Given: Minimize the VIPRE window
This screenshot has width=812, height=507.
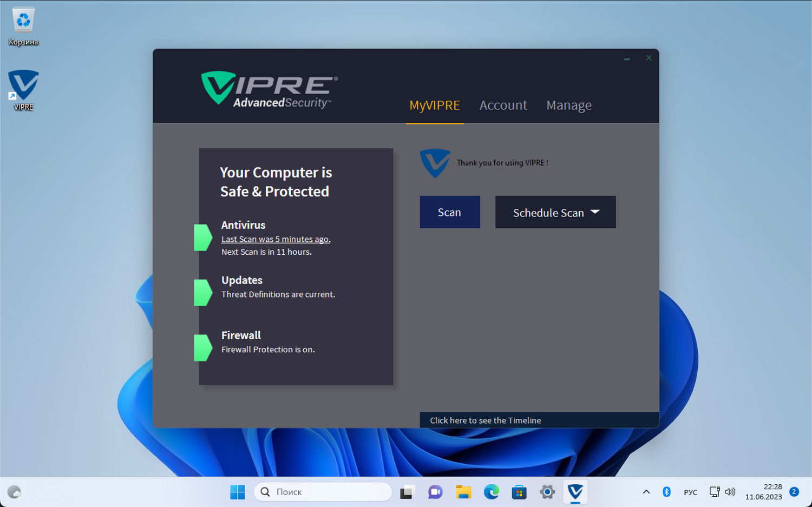Looking at the screenshot, I should click(x=627, y=58).
